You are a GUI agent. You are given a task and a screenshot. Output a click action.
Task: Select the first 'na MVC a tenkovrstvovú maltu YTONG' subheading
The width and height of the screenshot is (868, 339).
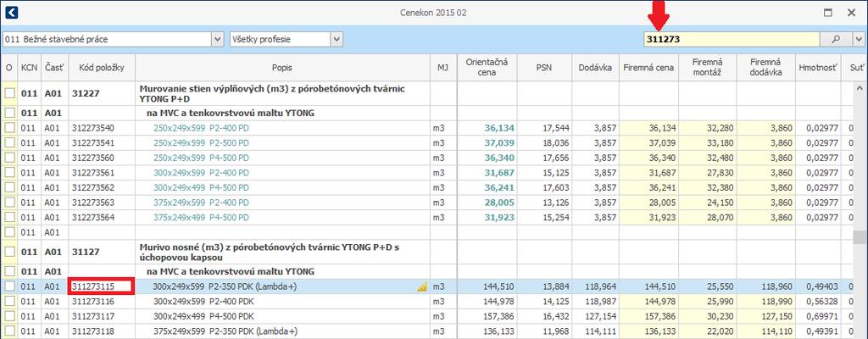tap(230, 113)
